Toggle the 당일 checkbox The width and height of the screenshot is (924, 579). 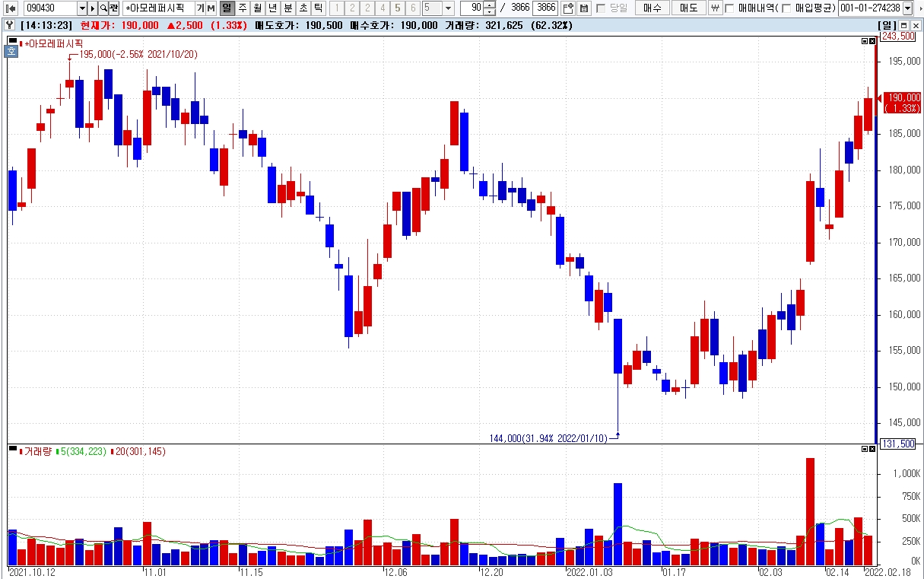[601, 8]
